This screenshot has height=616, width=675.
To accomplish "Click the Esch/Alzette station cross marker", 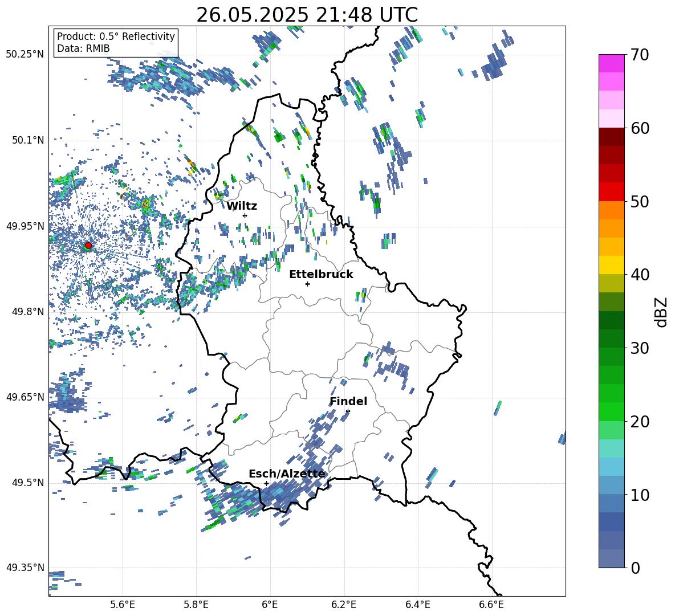I will (266, 483).
